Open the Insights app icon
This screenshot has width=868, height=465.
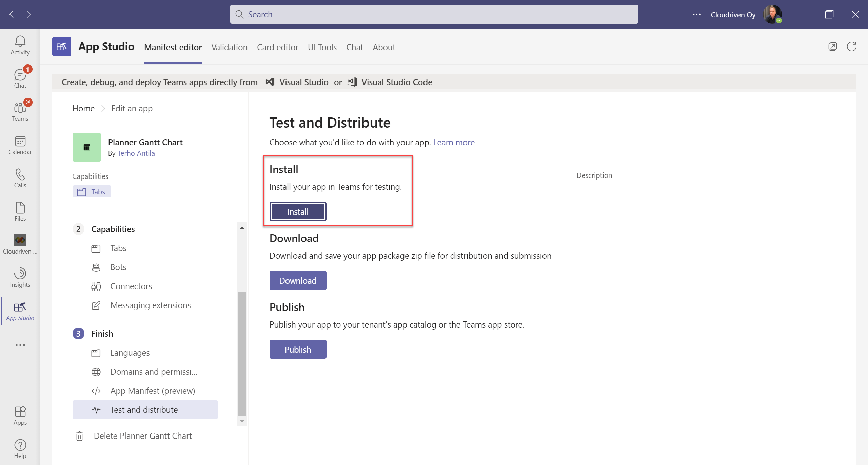tap(20, 277)
